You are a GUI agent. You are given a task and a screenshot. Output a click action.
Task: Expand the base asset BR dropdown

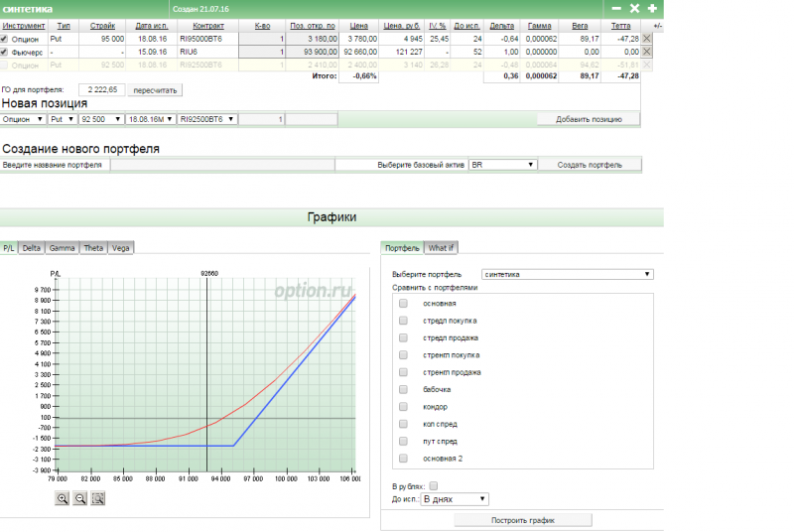point(501,165)
